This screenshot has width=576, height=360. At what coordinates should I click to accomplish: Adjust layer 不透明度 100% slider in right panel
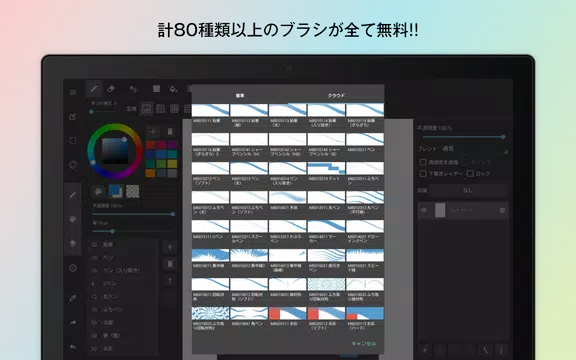(463, 137)
